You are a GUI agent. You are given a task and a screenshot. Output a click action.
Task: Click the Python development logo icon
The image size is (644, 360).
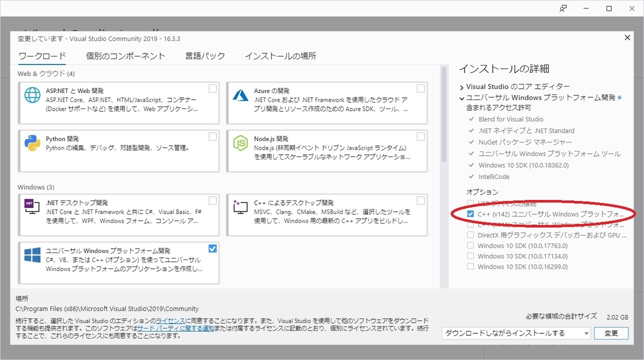(32, 143)
